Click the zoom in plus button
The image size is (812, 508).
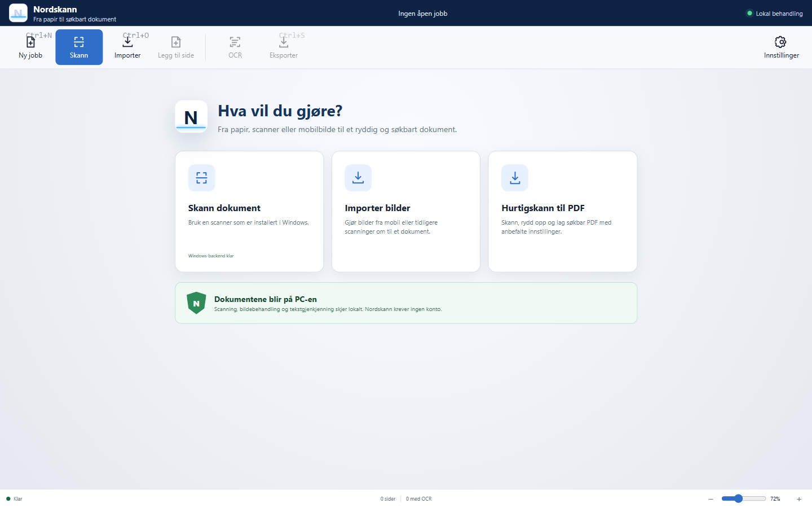click(x=799, y=499)
